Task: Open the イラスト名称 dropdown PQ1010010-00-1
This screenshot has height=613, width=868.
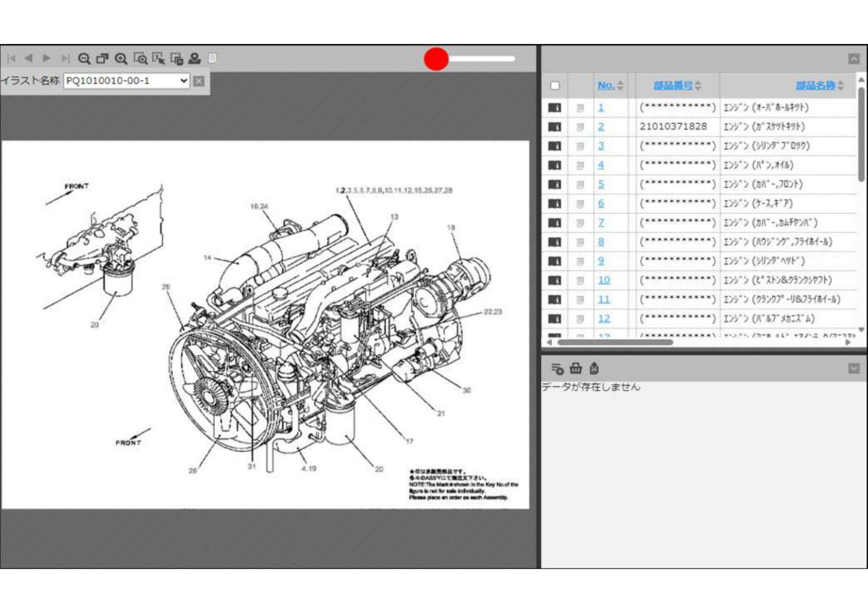Action: pyautogui.click(x=127, y=81)
